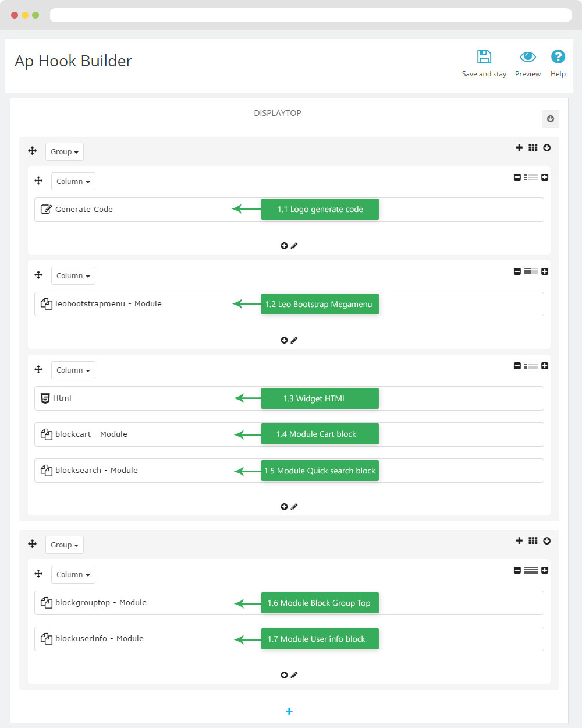Open Column dropdown above blockgrouptop

[x=73, y=575]
